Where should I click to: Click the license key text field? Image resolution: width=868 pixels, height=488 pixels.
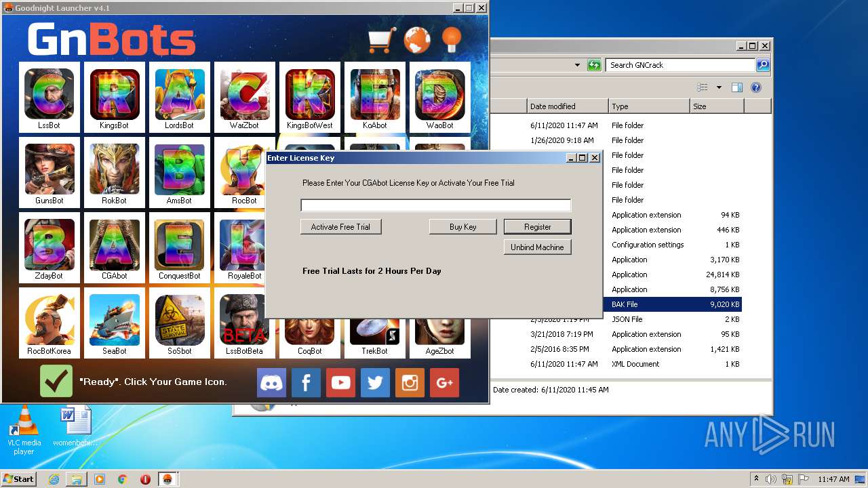click(x=436, y=205)
